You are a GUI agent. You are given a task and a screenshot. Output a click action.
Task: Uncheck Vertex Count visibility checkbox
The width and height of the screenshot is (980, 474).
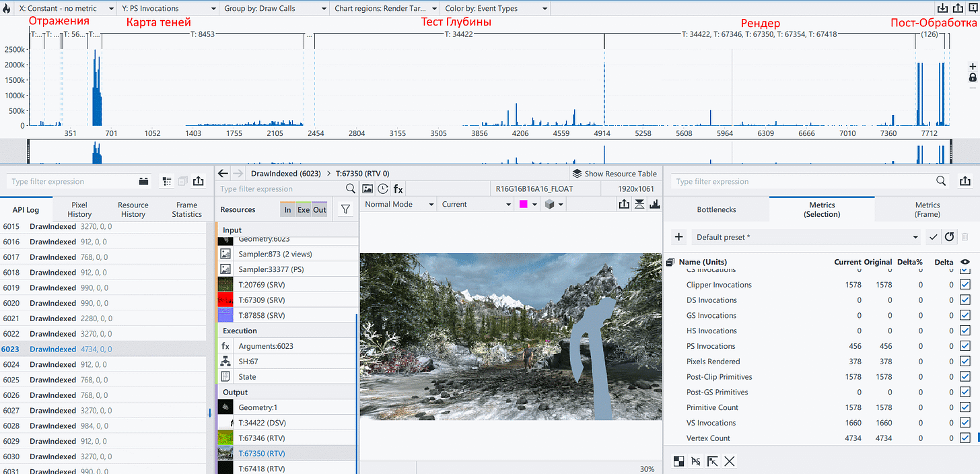(x=966, y=438)
